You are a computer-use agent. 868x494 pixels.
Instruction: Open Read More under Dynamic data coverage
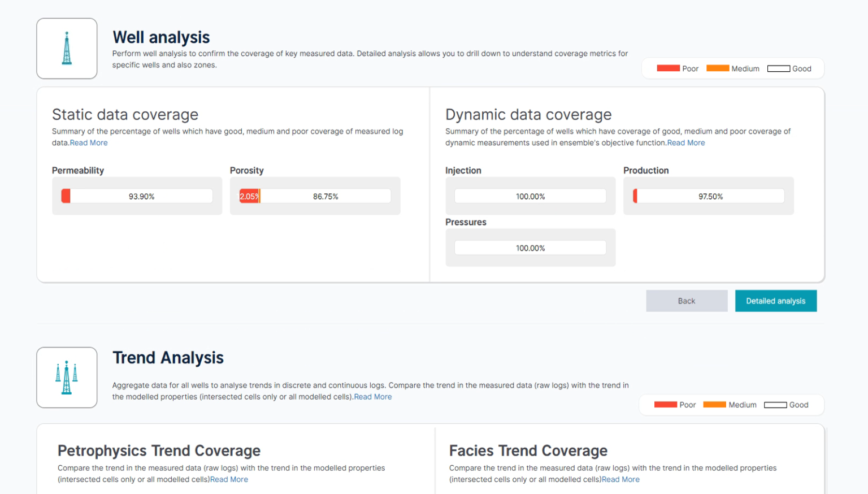[x=686, y=143]
